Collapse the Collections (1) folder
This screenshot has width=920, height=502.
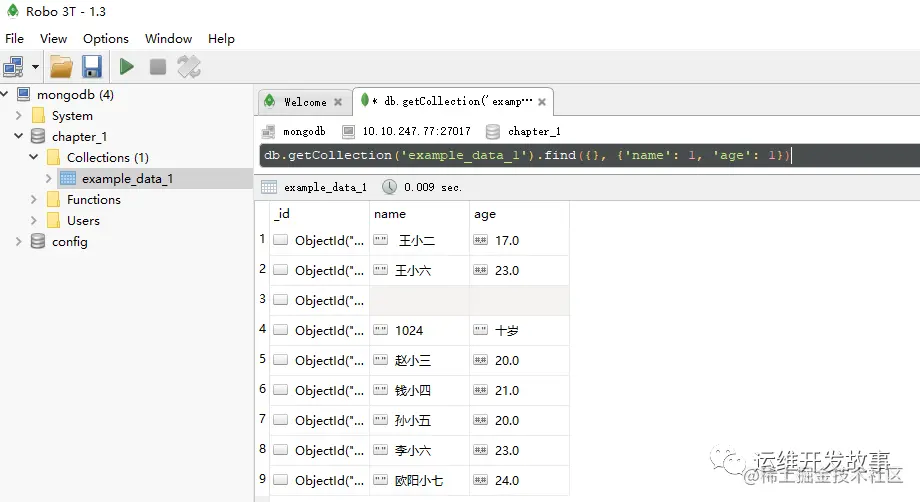(x=34, y=157)
